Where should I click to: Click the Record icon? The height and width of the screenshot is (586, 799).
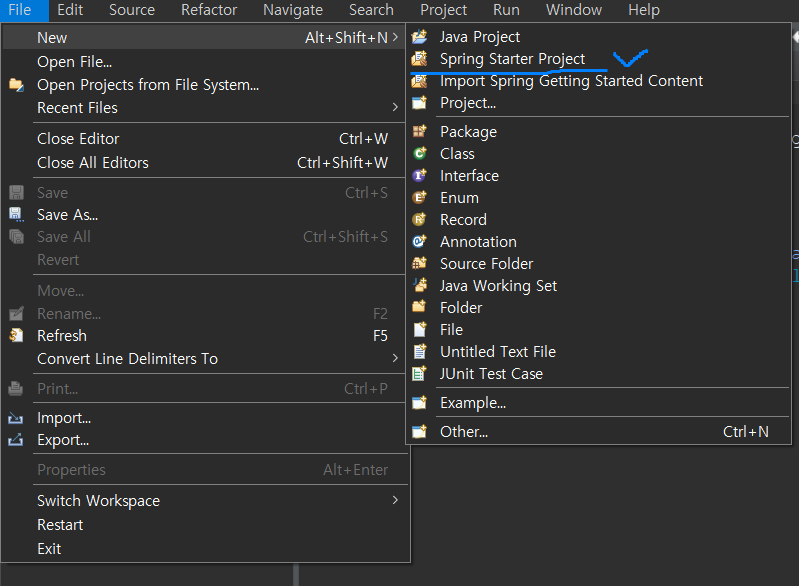(419, 219)
